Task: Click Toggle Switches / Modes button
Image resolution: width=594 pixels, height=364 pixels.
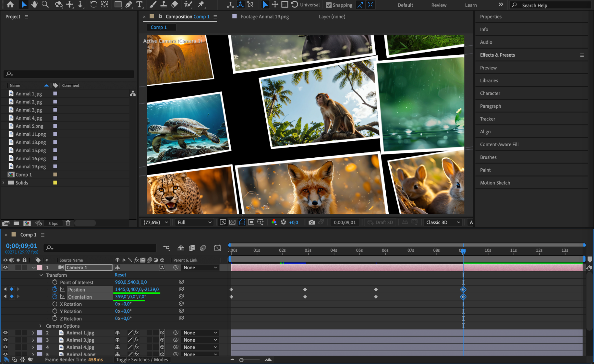Action: (142, 360)
